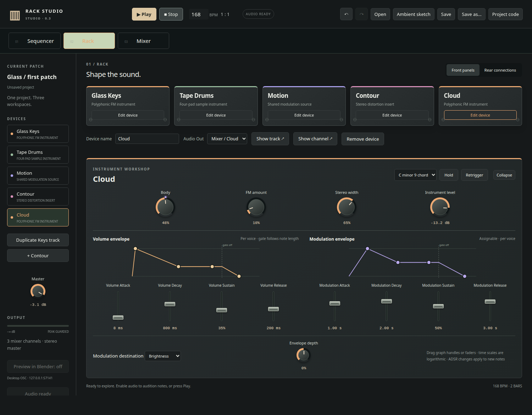Viewport: 532px width, 415px height.
Task: Click the Stereo width knob
Action: [347, 207]
